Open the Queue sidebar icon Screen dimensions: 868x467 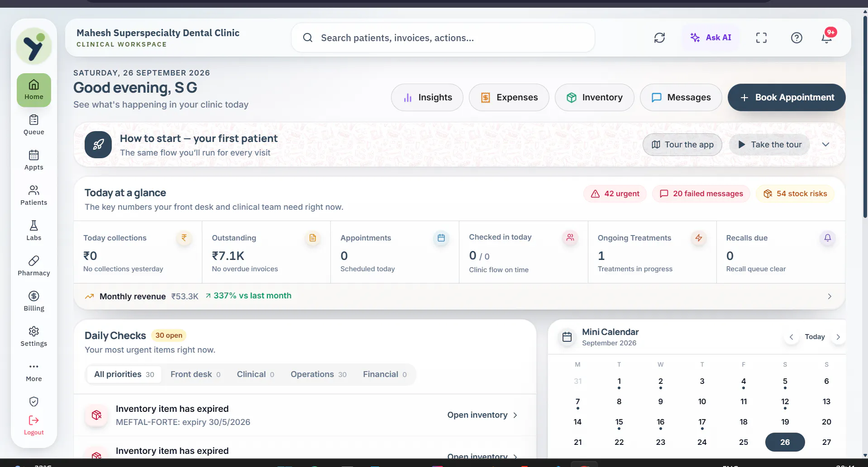34,125
